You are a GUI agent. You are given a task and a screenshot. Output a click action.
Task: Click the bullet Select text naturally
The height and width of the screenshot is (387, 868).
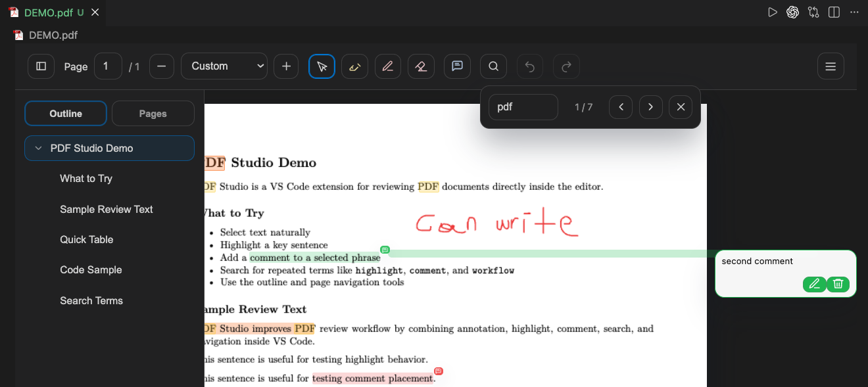tap(265, 233)
